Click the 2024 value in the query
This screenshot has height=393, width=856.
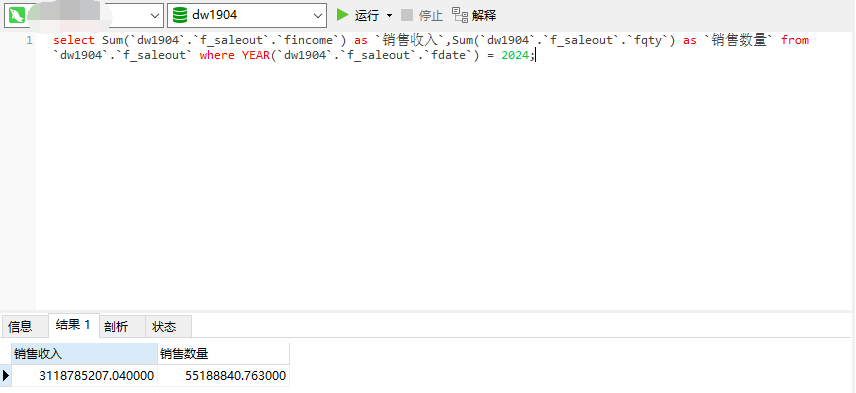pos(515,55)
